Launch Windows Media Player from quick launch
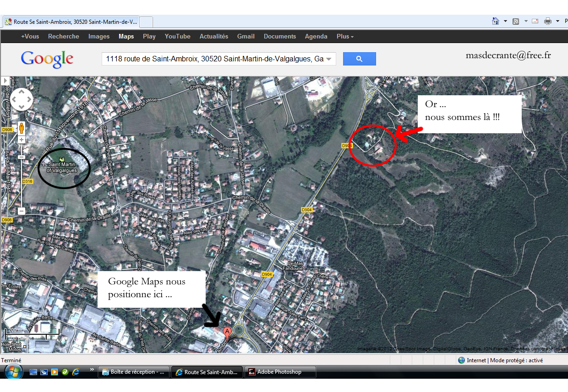Screen dimensions: 568x392 [55, 372]
